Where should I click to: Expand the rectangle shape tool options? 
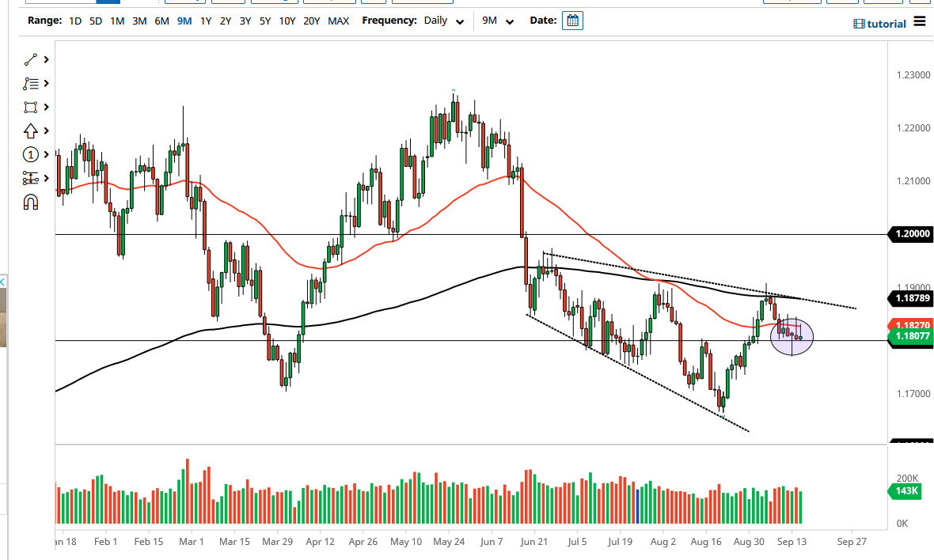(x=47, y=107)
